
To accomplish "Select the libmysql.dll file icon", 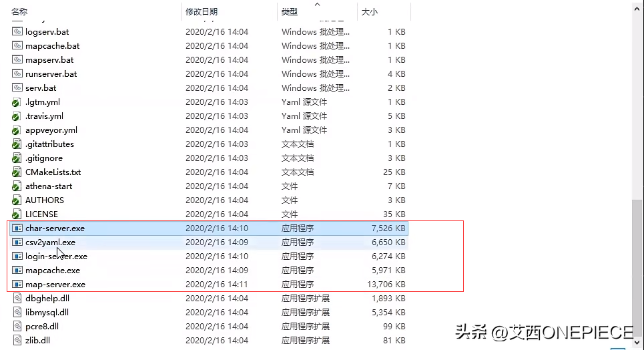I will click(x=17, y=313).
